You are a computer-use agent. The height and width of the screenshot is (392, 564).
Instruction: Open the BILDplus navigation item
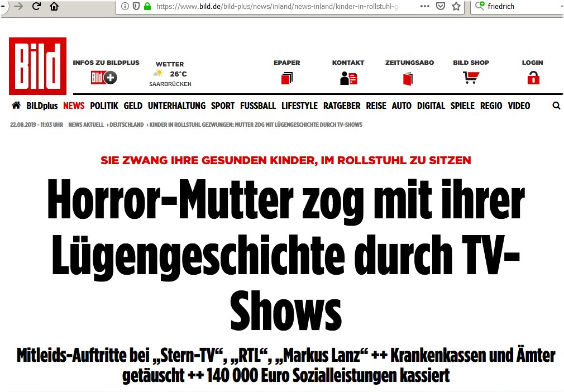pos(42,106)
